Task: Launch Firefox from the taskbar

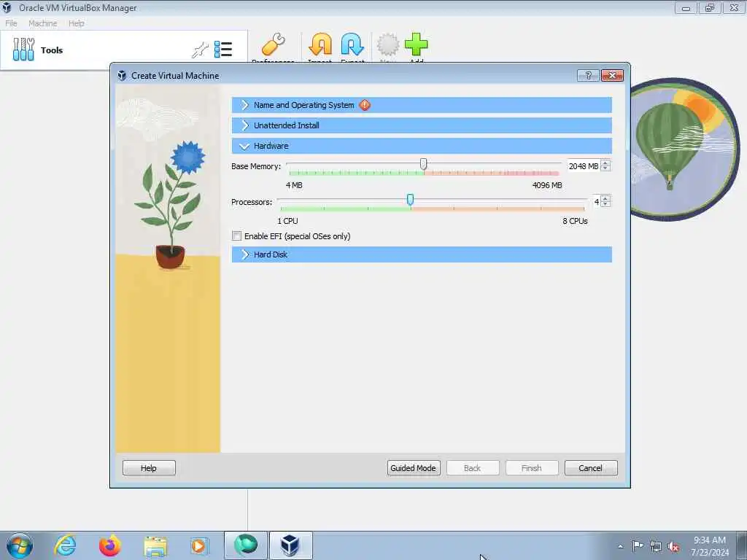Action: coord(110,545)
